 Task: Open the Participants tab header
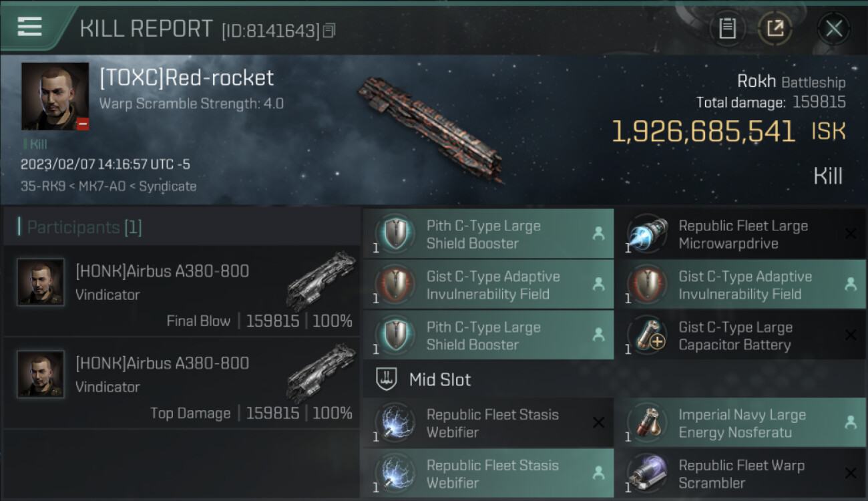point(84,228)
